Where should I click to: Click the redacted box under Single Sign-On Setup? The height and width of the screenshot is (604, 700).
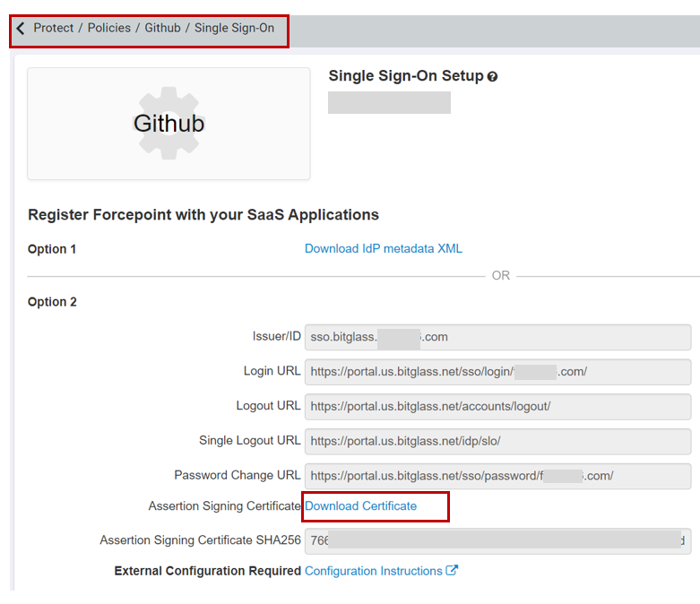[389, 102]
